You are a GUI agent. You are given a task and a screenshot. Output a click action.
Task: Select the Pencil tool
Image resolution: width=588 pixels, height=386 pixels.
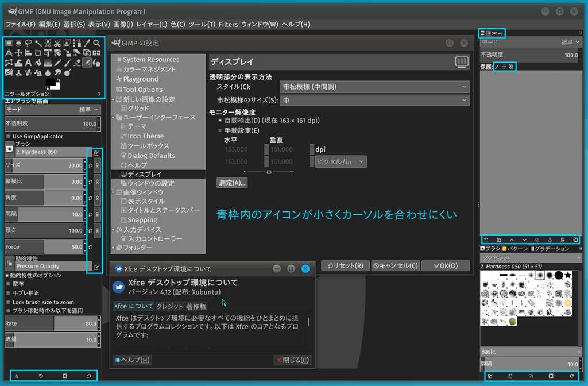pos(57,63)
